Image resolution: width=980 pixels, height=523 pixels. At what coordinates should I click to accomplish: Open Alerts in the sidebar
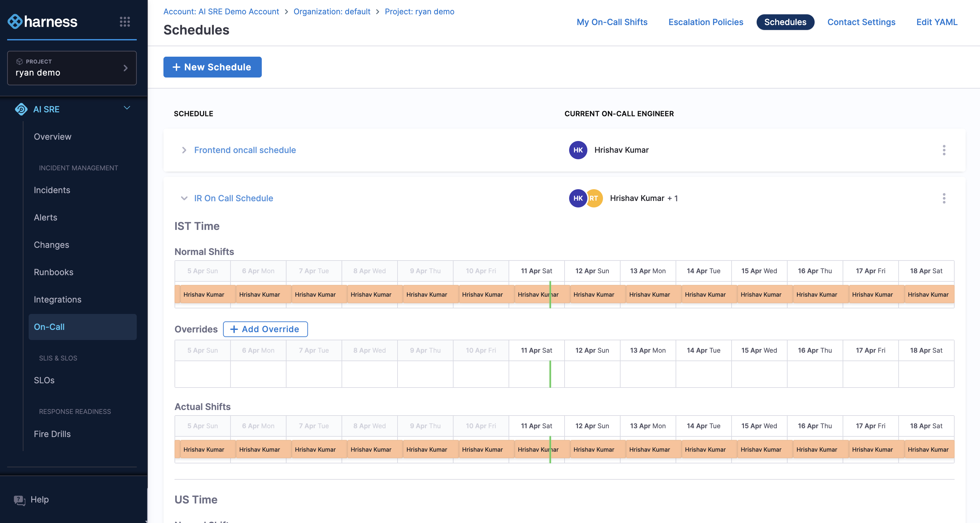coord(45,217)
